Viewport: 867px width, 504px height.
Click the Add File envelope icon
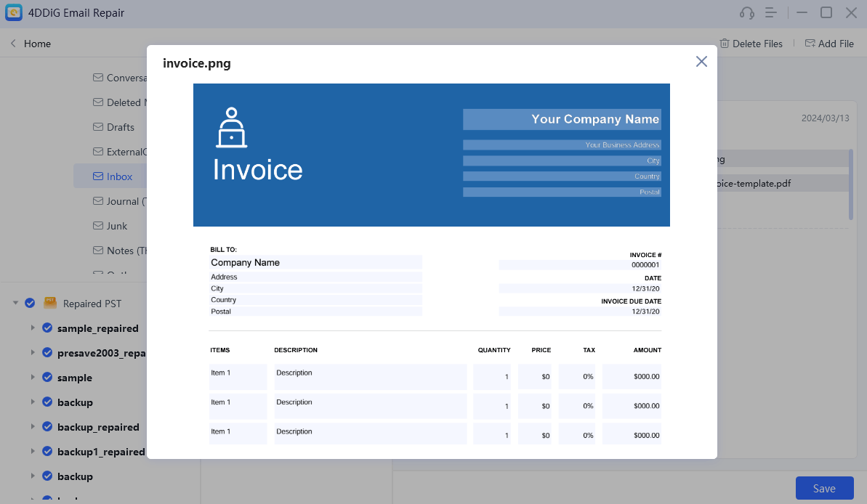click(x=810, y=44)
